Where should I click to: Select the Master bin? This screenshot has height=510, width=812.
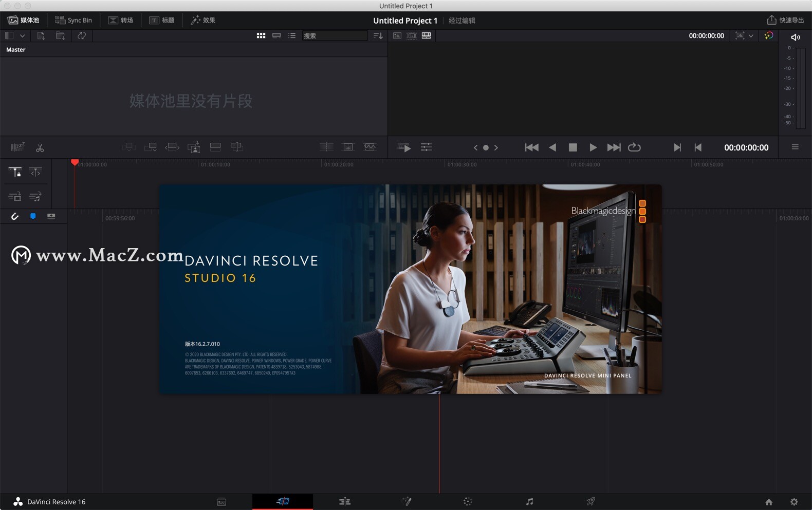tap(16, 50)
